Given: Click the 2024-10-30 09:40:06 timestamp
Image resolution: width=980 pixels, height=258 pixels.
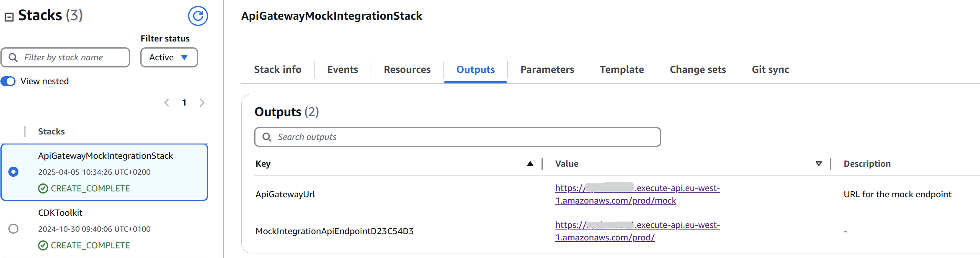Looking at the screenshot, I should pos(94,229).
